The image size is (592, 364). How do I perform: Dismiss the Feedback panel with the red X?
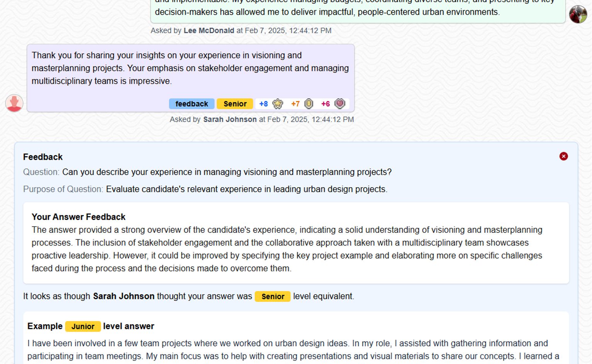click(564, 156)
